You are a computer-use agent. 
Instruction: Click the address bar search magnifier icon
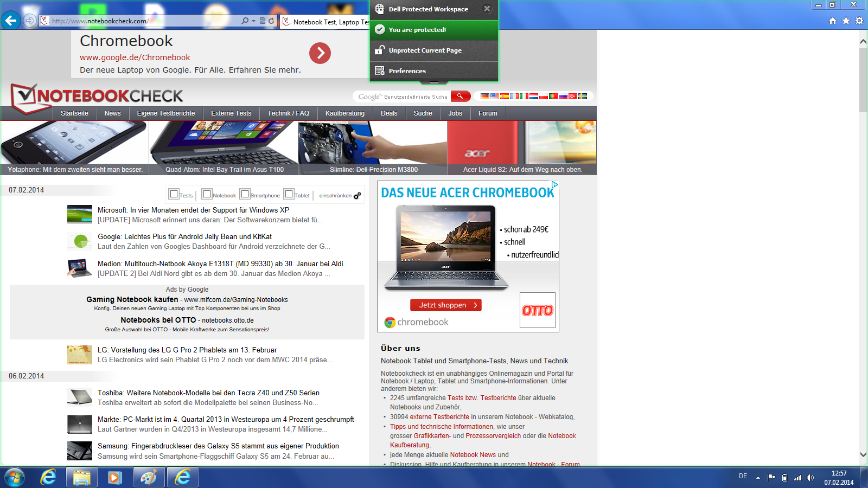(245, 21)
